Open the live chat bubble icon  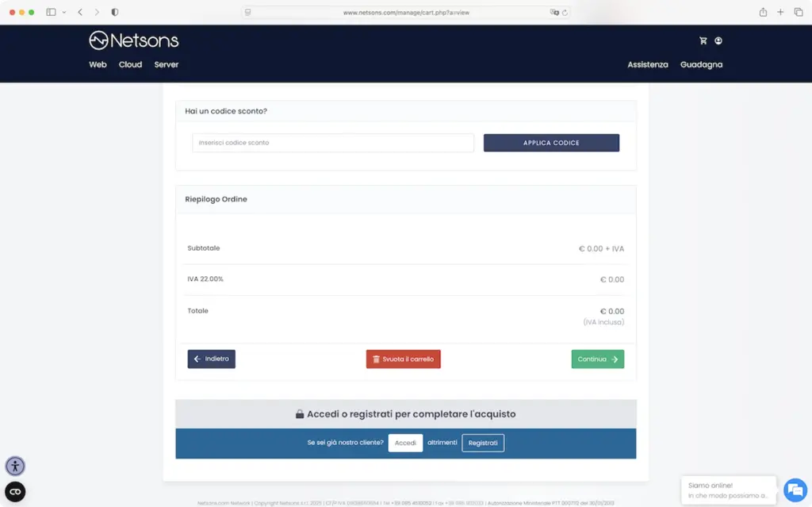(x=795, y=489)
